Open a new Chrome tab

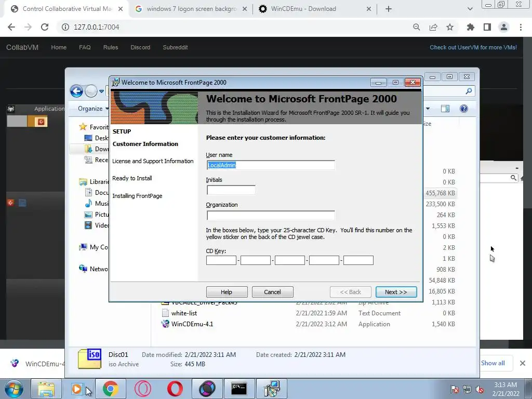click(389, 9)
